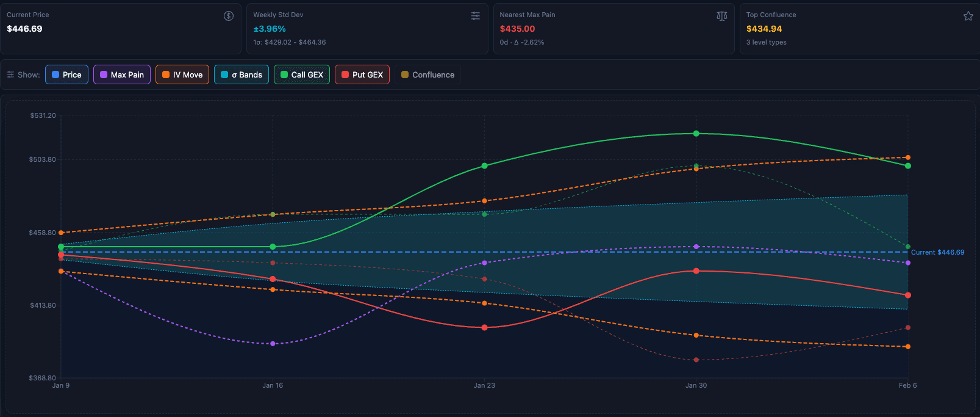Click the $434.94 Top Confluence value
980x417 pixels.
coord(764,29)
